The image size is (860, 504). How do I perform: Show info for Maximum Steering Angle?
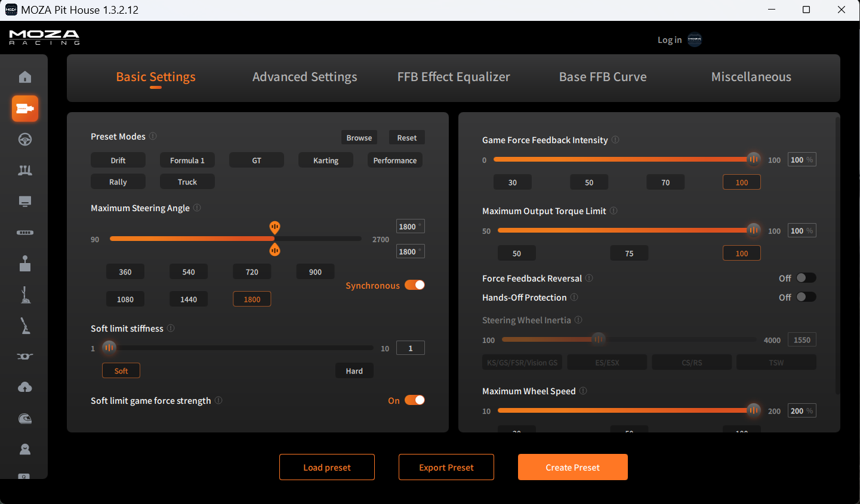tap(197, 208)
